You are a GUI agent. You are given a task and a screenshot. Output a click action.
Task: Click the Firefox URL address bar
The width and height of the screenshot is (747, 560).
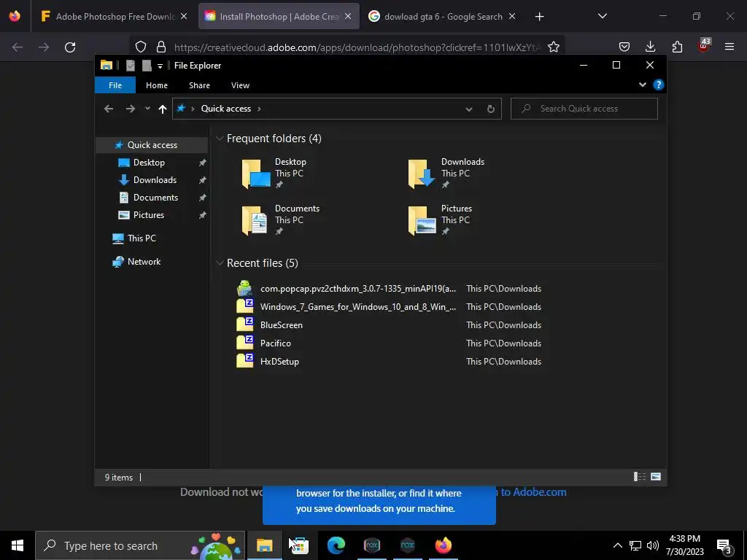(x=357, y=47)
